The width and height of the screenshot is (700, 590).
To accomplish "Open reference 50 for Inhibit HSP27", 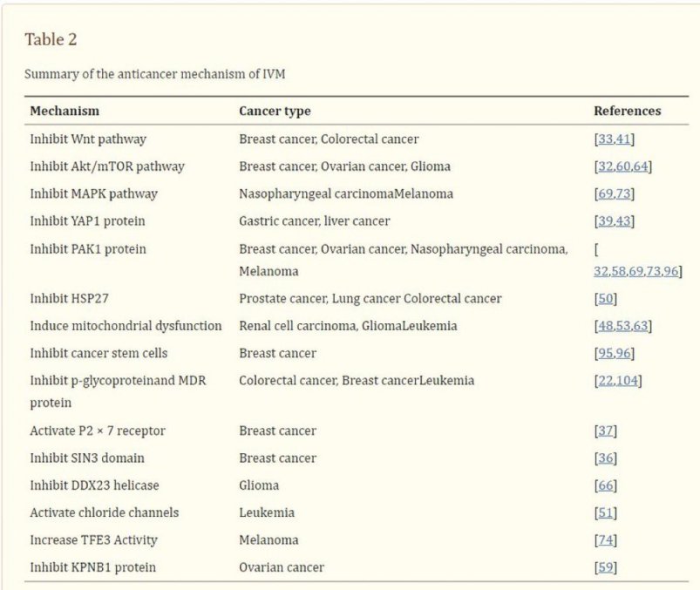I will click(606, 299).
